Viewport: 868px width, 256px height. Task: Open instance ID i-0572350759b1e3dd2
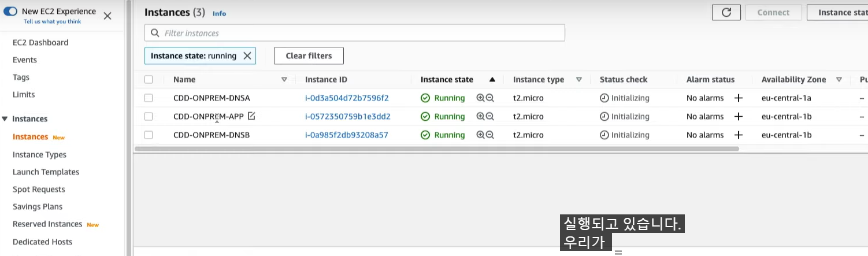pos(348,117)
